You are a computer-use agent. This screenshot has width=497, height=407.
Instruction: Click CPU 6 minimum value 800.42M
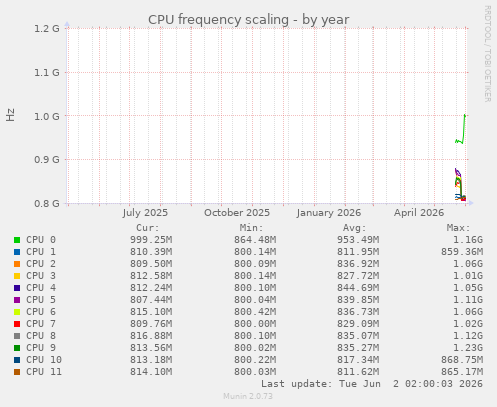tap(255, 312)
